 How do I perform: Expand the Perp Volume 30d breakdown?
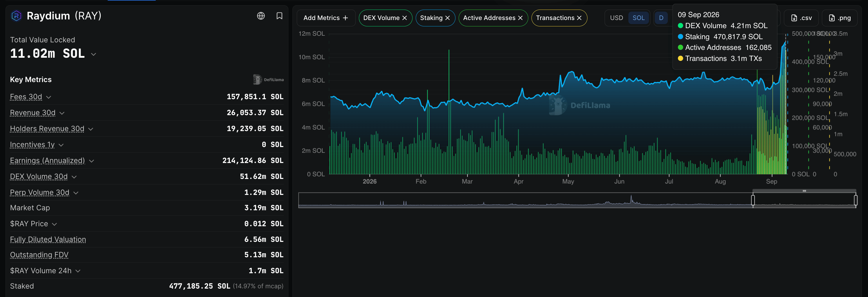76,193
